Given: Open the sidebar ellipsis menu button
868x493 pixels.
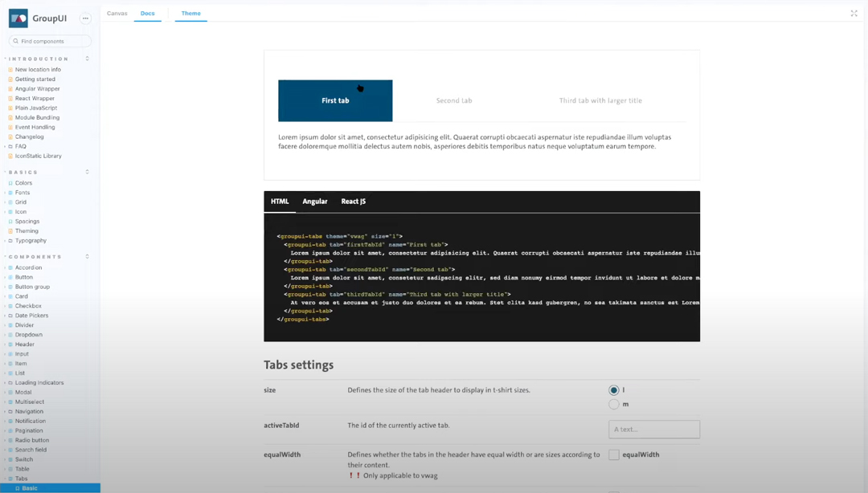Looking at the screenshot, I should coord(85,18).
